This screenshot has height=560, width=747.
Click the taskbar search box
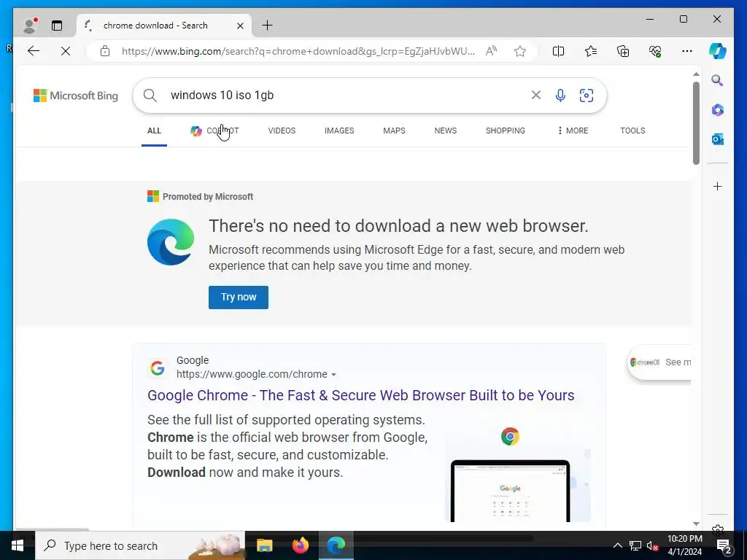(x=140, y=545)
